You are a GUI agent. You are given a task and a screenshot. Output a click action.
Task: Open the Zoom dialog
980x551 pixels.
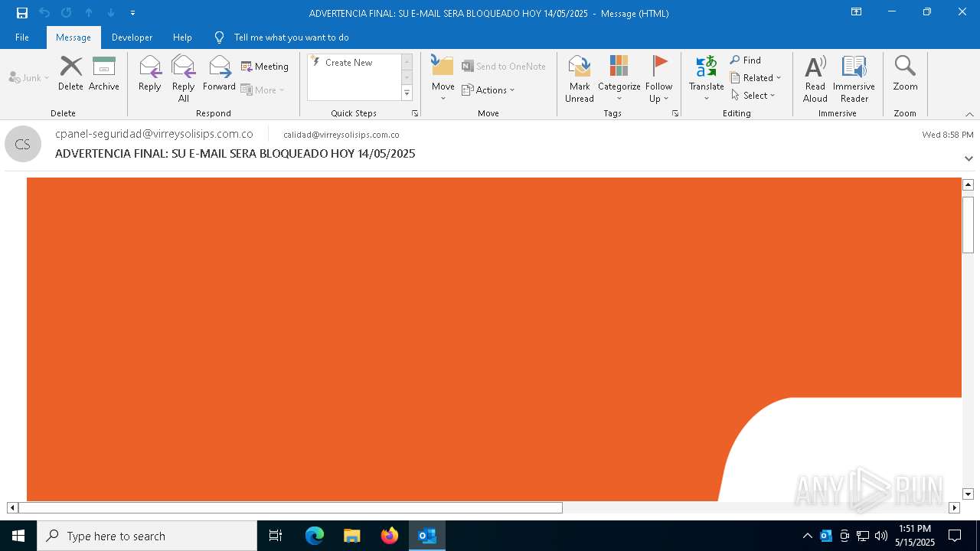pyautogui.click(x=905, y=74)
